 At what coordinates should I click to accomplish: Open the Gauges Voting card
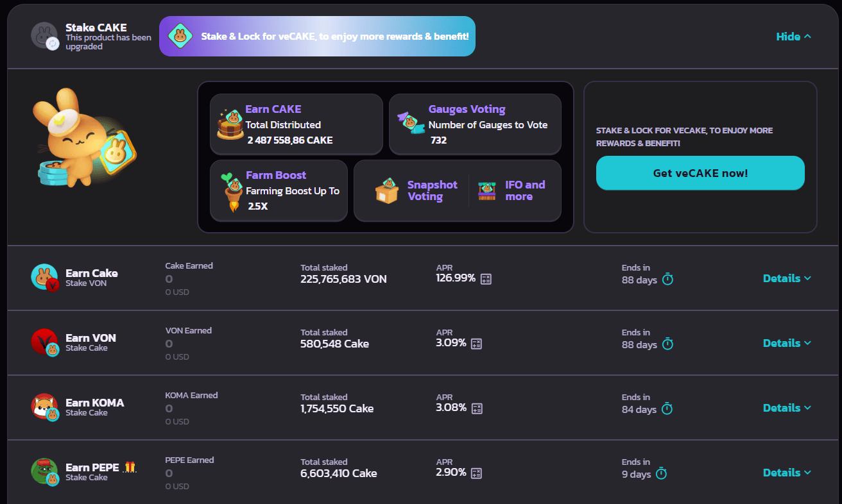point(475,124)
